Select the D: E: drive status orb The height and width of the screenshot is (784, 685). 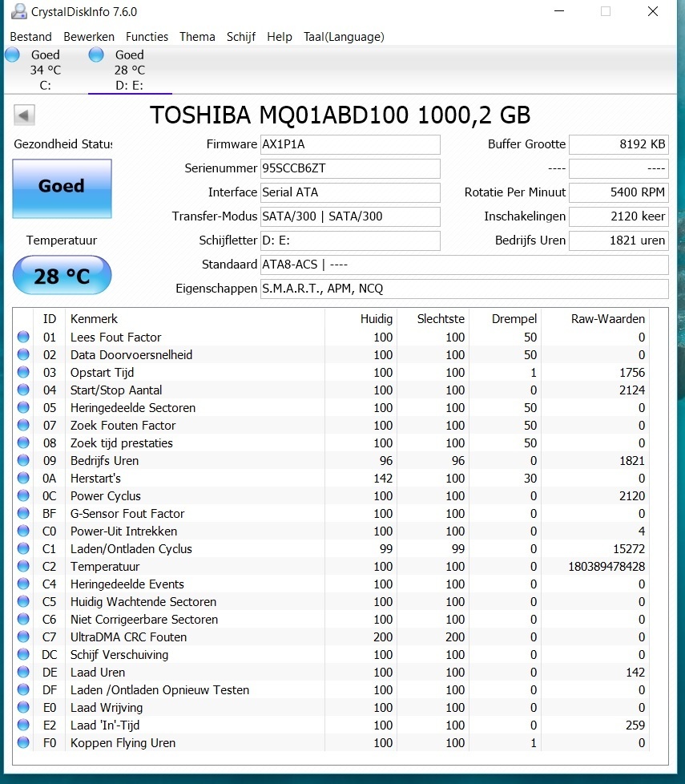pyautogui.click(x=96, y=55)
